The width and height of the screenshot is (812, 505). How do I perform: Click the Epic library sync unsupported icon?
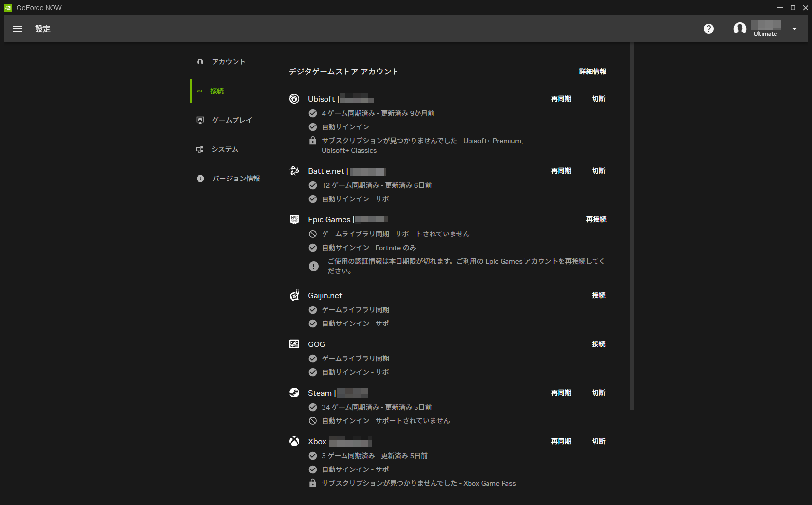(x=313, y=234)
